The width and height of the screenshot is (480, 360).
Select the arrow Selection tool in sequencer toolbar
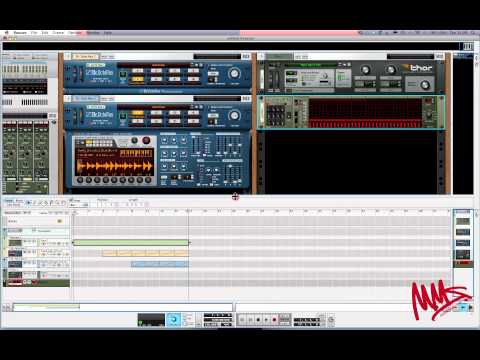(29, 203)
